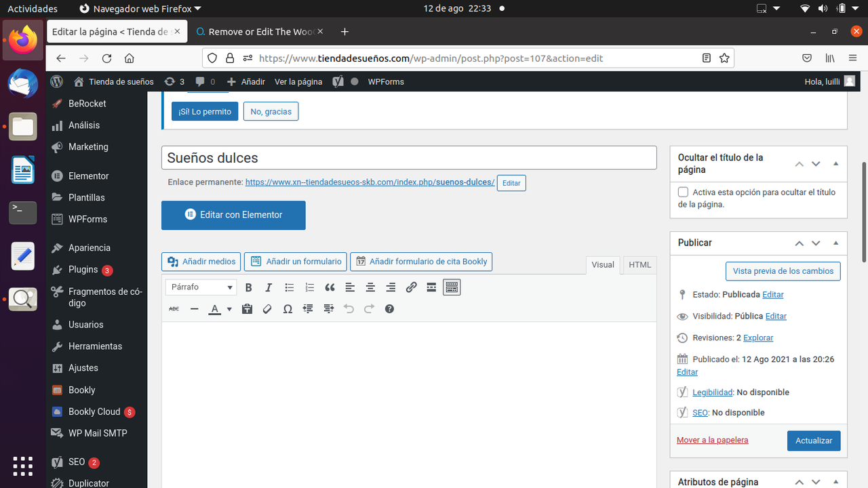Move Publicar panel up

799,243
